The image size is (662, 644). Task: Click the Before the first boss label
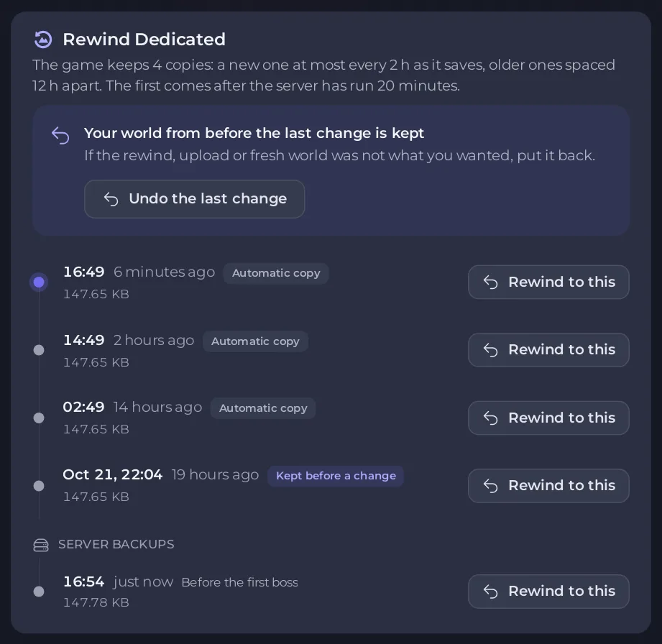point(240,582)
